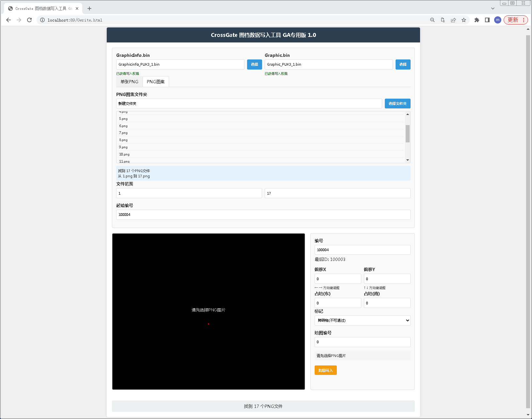532x419 pixels.
Task: Click the browser back arrow
Action: [x=8, y=20]
